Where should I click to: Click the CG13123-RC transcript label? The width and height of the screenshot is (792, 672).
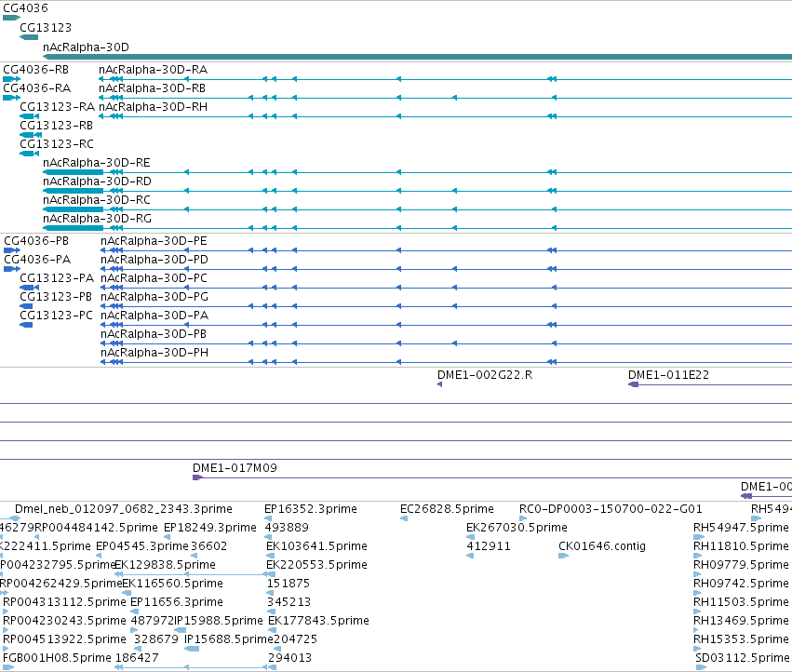click(x=57, y=144)
